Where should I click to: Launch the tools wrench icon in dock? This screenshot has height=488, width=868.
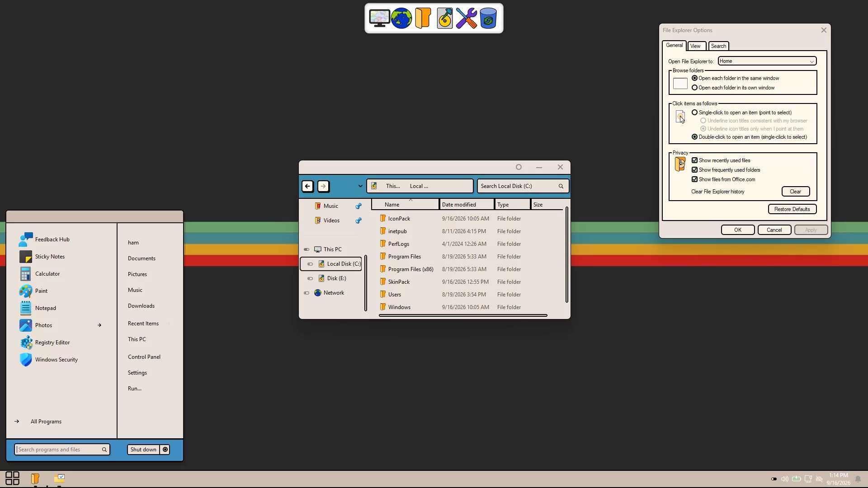pyautogui.click(x=466, y=19)
